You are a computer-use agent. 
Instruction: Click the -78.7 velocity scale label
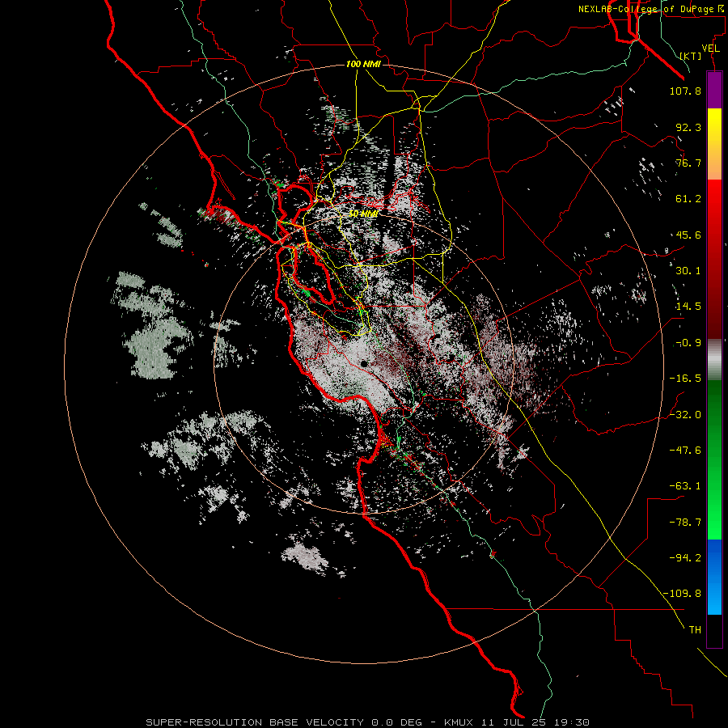point(685,523)
